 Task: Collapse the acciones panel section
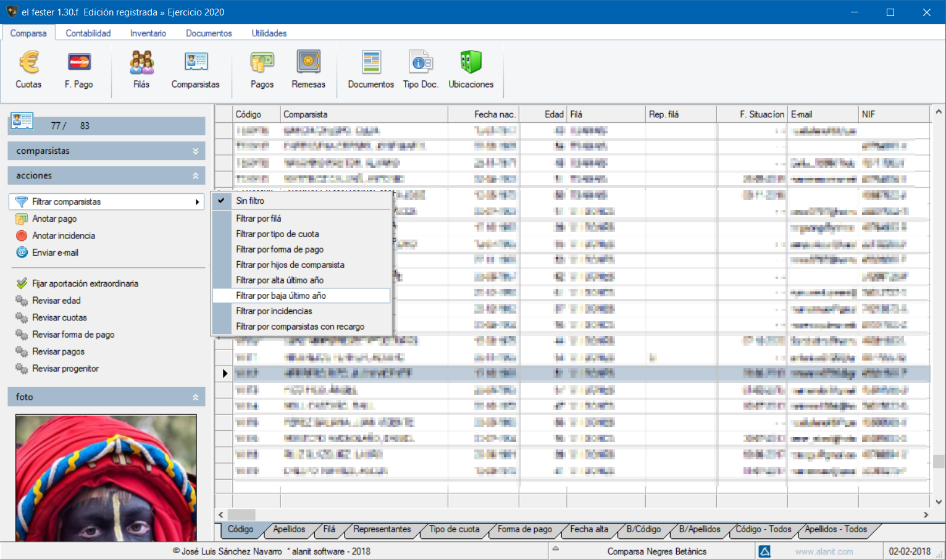(195, 176)
